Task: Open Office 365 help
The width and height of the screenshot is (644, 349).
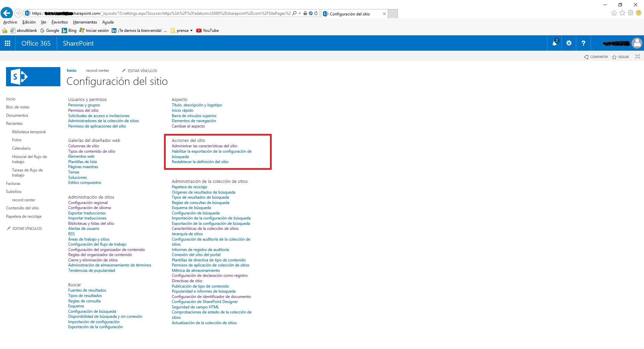Action: click(584, 43)
